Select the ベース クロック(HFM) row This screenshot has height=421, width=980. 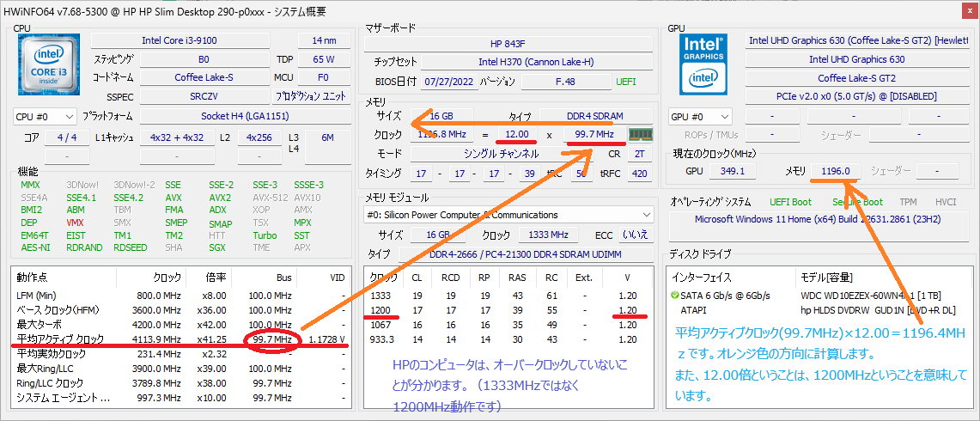tap(180, 309)
